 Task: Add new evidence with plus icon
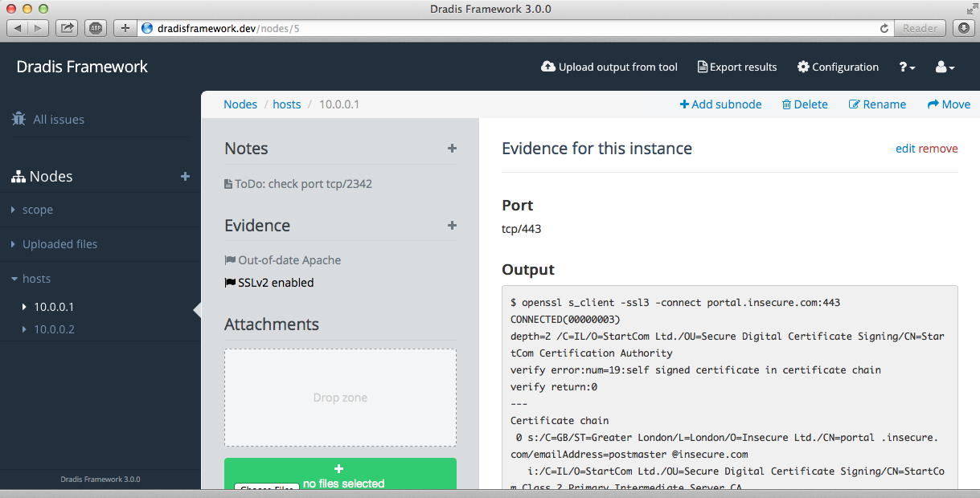coord(452,226)
